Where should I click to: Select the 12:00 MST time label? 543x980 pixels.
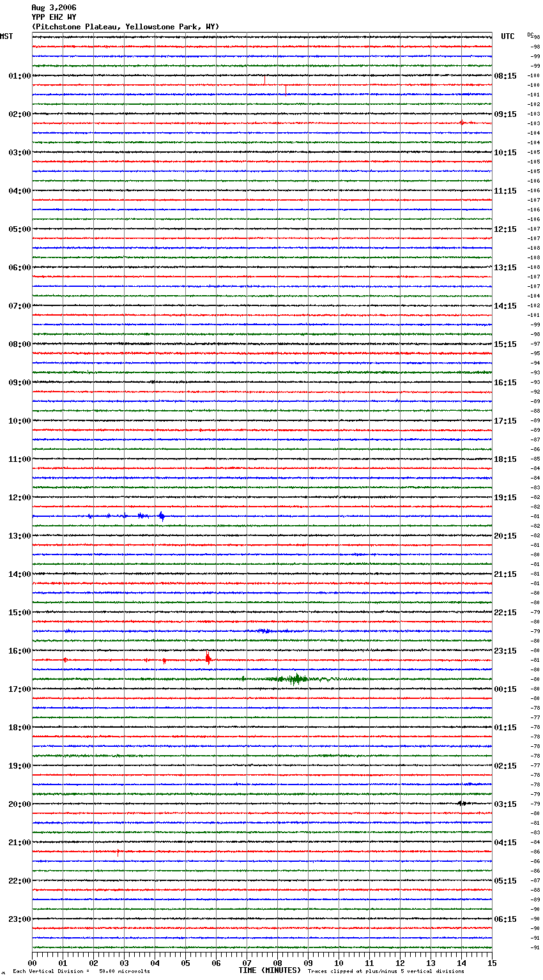pyautogui.click(x=20, y=498)
